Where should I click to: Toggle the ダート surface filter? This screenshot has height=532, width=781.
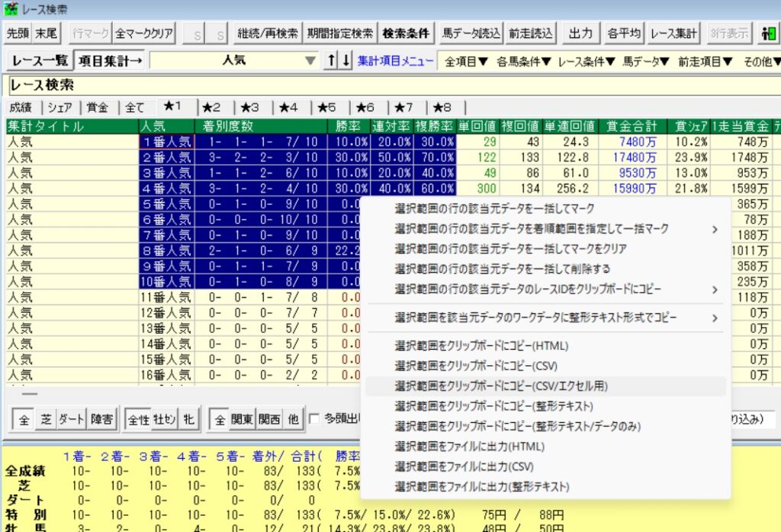[x=71, y=419]
